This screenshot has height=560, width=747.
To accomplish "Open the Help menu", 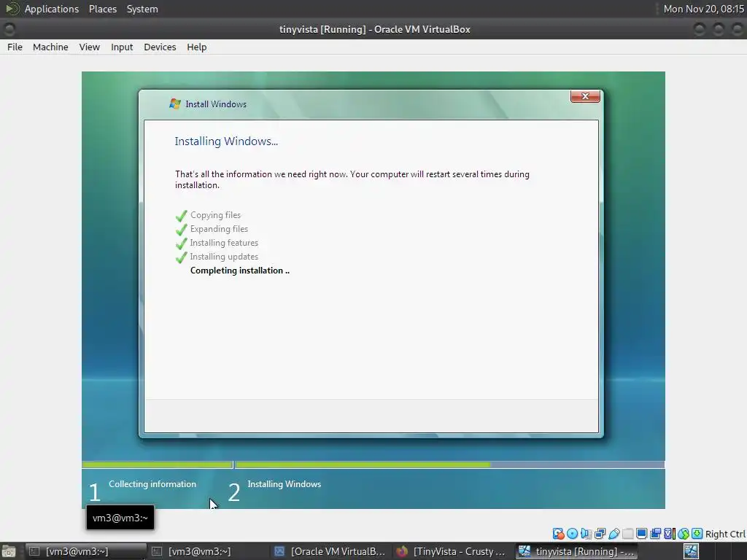I will click(x=197, y=47).
